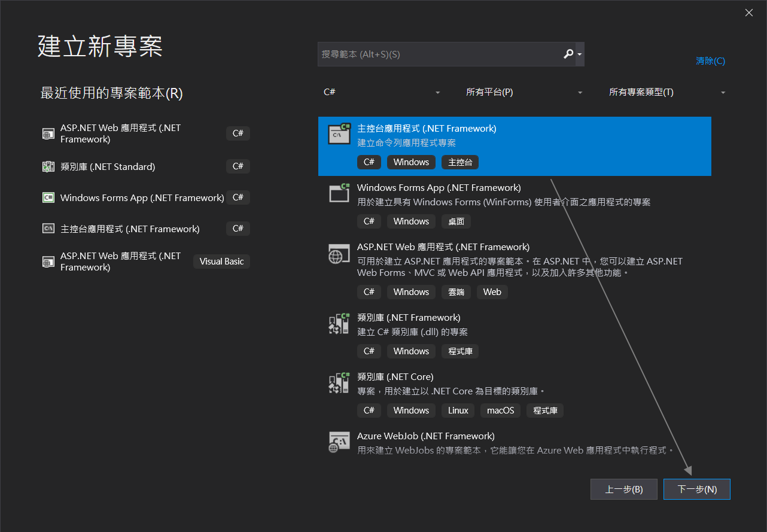767x532 pixels.
Task: Click the Windows Forms App template icon in the template list
Action: tap(339, 193)
